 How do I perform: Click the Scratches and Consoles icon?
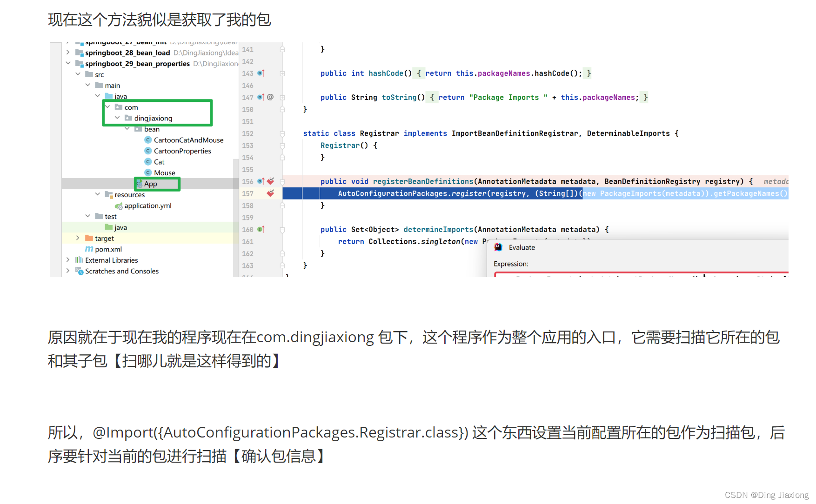pos(79,271)
